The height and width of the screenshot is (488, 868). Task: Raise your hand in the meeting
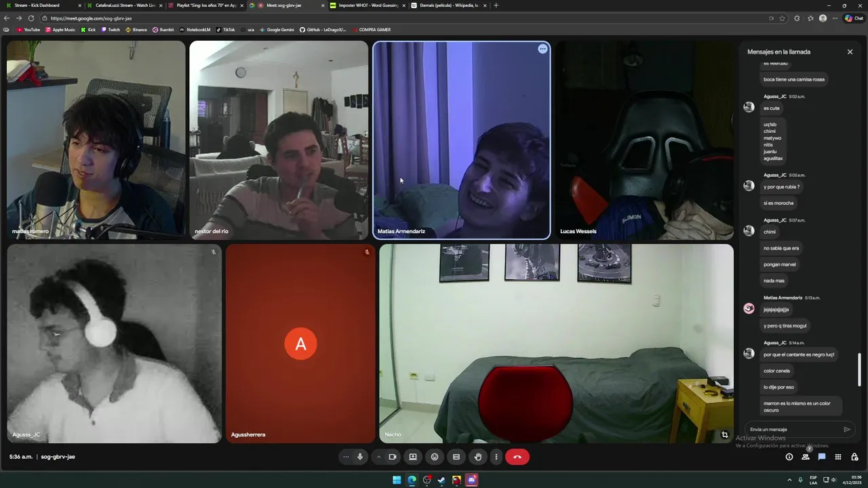tap(478, 457)
